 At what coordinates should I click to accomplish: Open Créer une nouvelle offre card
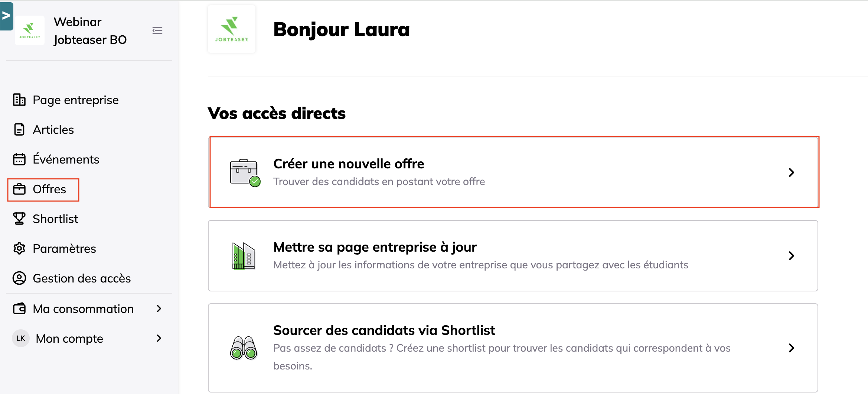pos(514,172)
